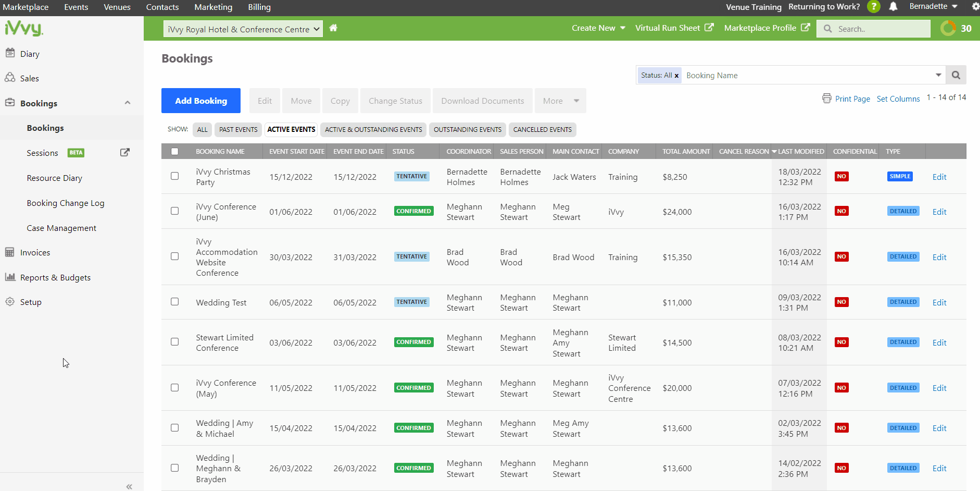
Task: Click the Download Documents button
Action: (483, 101)
